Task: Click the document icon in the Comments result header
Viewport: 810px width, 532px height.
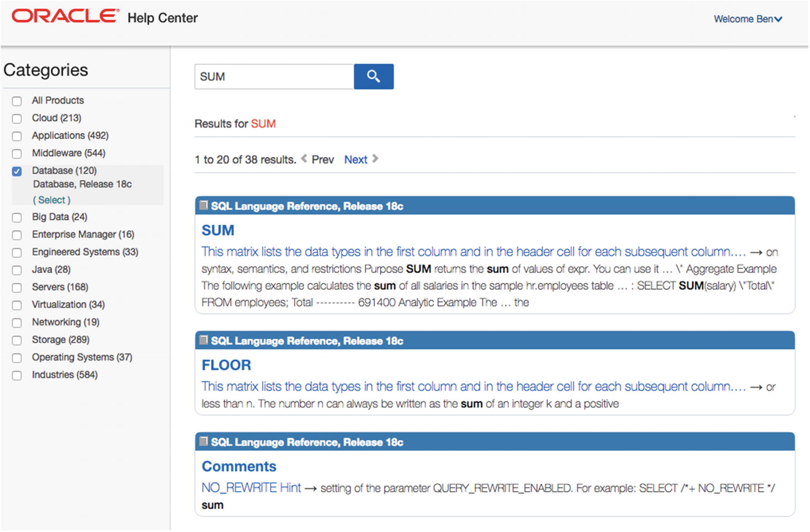Action: pos(204,442)
